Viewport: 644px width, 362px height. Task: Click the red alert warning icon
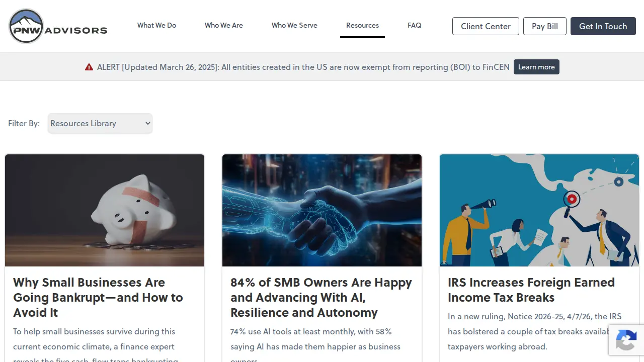coord(89,67)
